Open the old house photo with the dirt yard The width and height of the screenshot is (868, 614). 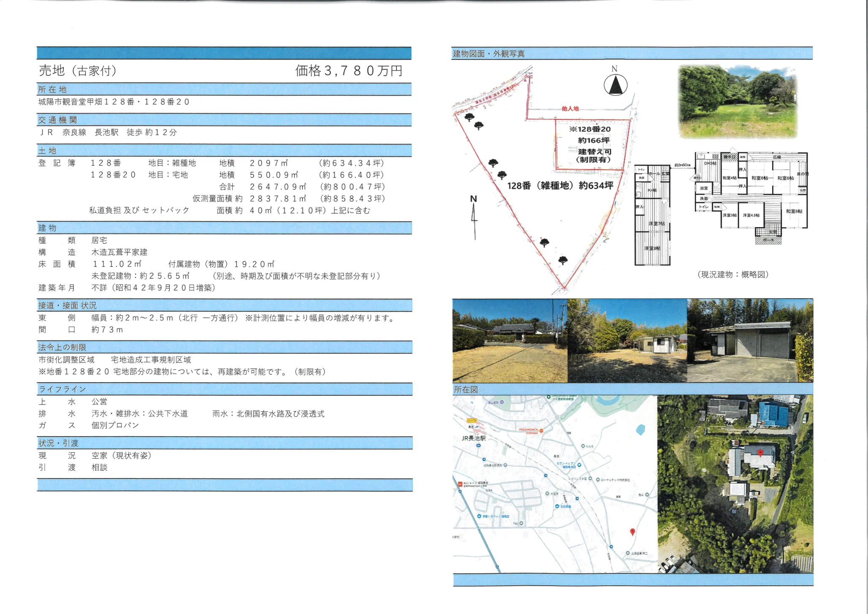510,340
